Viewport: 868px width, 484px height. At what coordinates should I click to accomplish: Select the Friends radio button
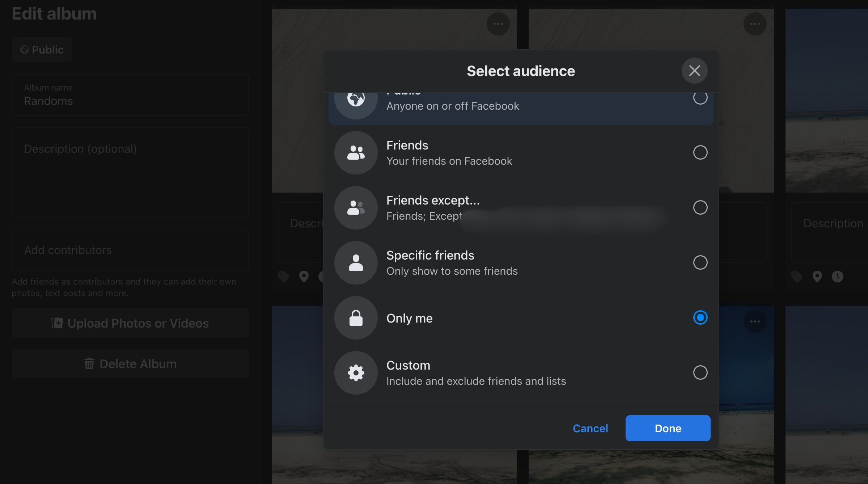[700, 152]
